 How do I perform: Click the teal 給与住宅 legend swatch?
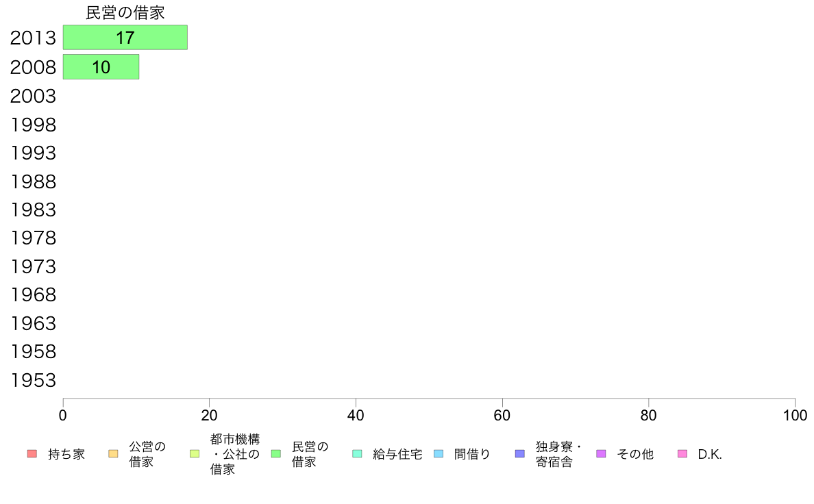tap(357, 453)
